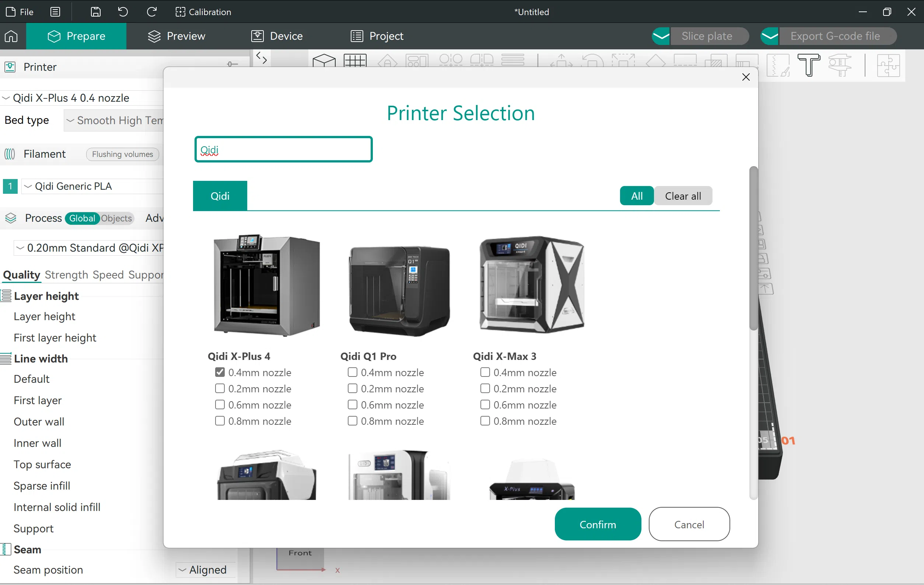Check Qidi Q1 Pro 0.6mm nozzle
This screenshot has width=924, height=585.
pyautogui.click(x=352, y=405)
